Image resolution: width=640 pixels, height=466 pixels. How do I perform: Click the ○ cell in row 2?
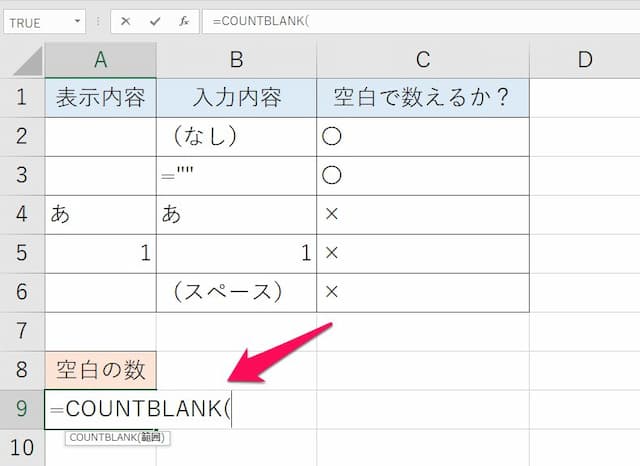[x=423, y=136]
